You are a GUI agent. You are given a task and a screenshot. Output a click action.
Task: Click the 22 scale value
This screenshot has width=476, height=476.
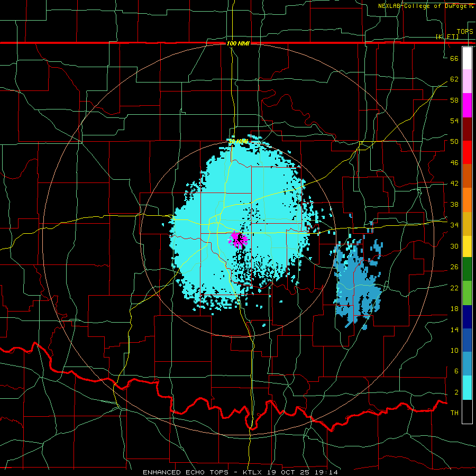pos(454,288)
